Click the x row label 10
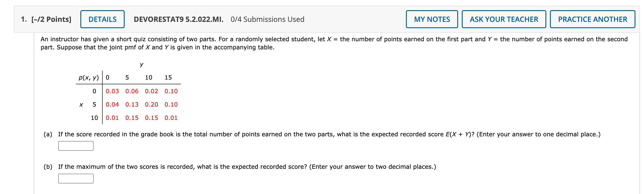 point(95,118)
